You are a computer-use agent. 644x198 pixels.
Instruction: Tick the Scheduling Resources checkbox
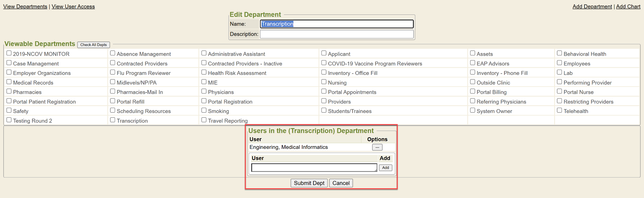pos(113,110)
